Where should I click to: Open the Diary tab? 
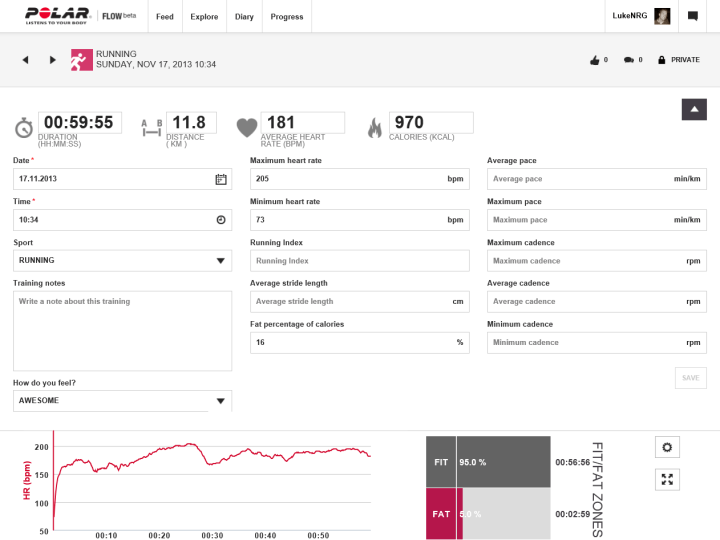coord(244,17)
